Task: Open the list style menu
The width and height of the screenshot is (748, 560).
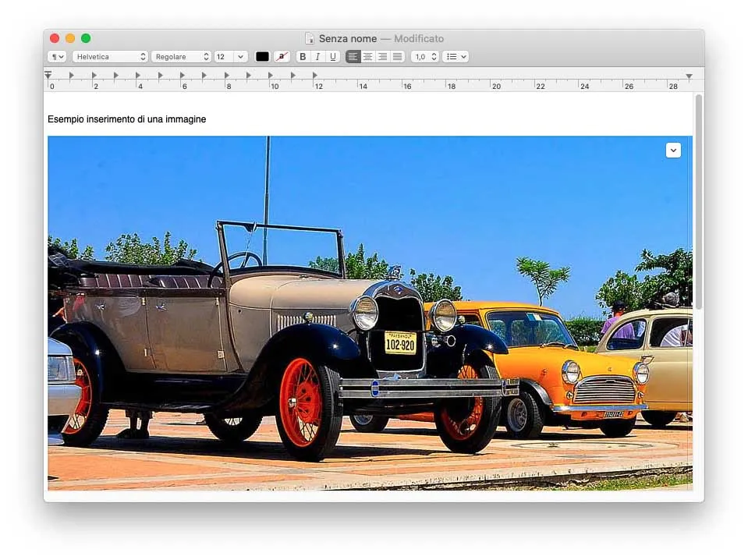Action: pos(455,56)
